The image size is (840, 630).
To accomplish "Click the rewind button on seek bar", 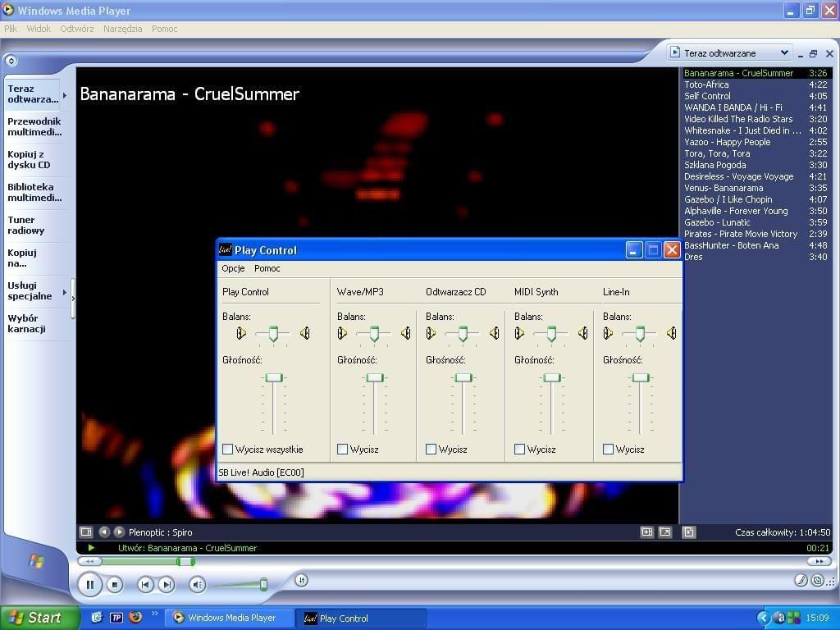I will point(89,561).
